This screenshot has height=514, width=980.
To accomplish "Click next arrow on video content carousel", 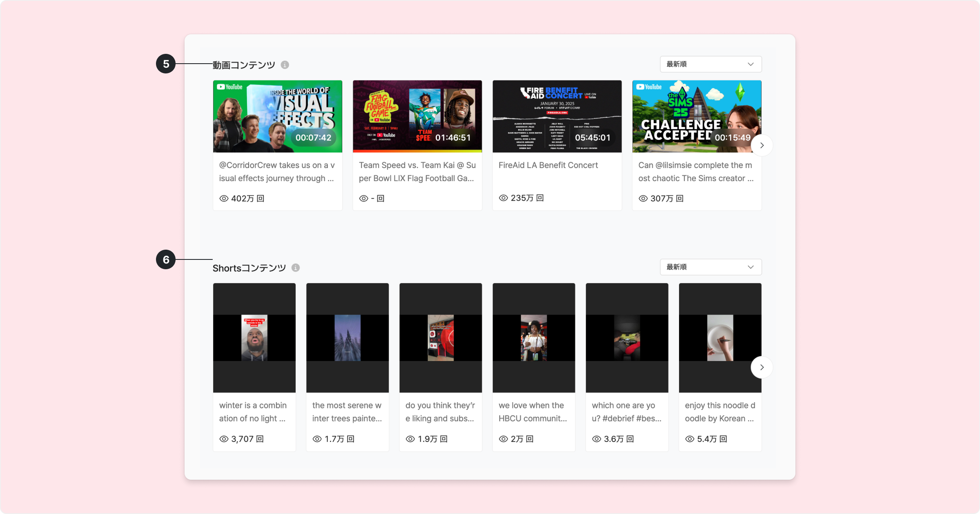I will point(762,145).
